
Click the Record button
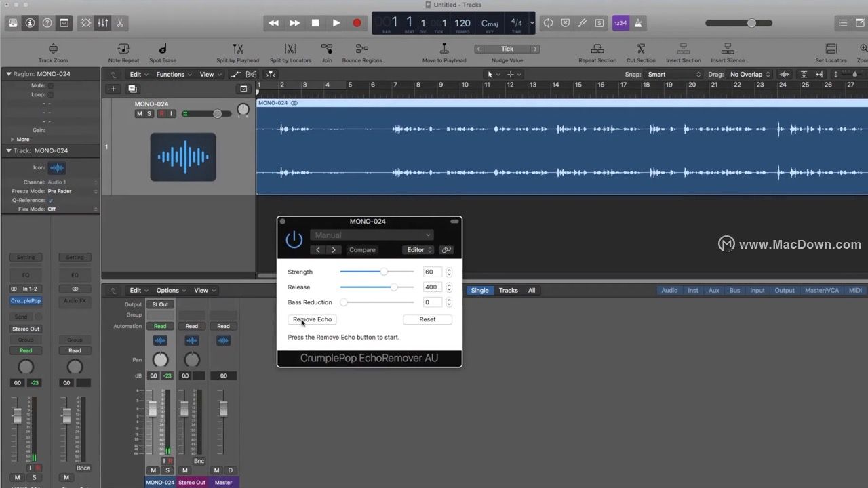pos(357,23)
